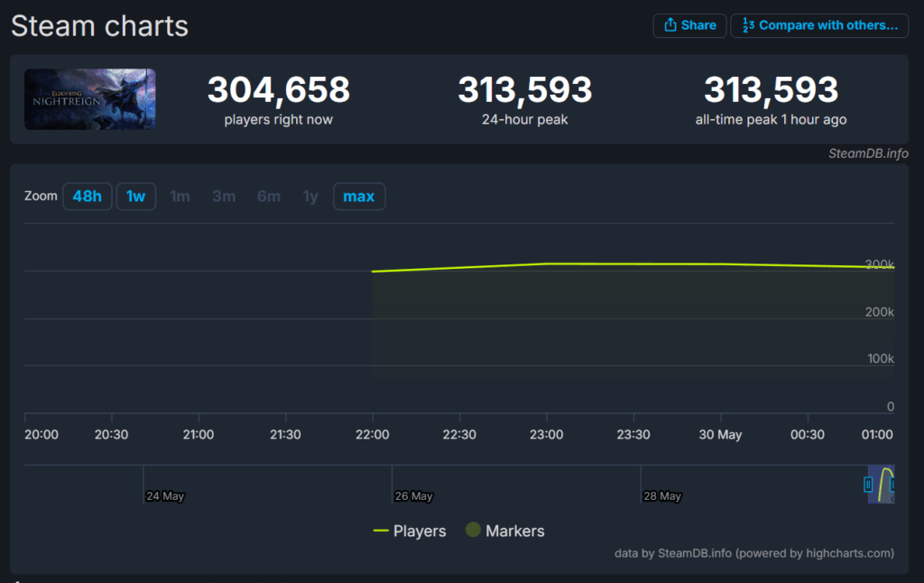
Task: Select the max zoom range
Action: (x=359, y=197)
